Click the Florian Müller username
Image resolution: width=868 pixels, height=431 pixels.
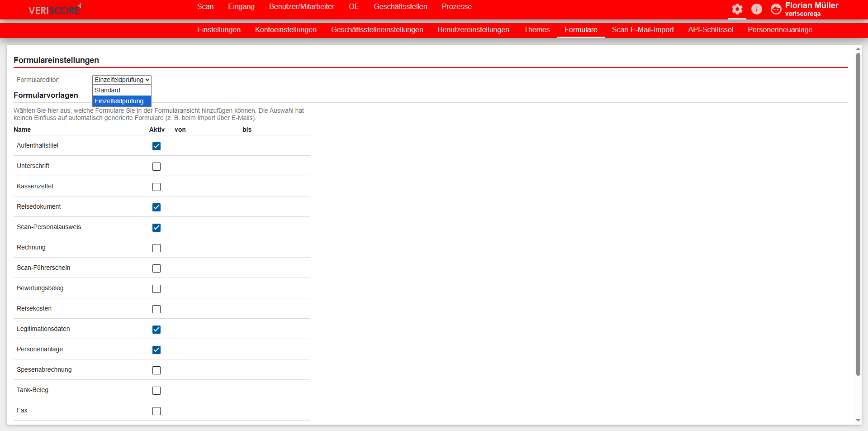(x=811, y=5)
